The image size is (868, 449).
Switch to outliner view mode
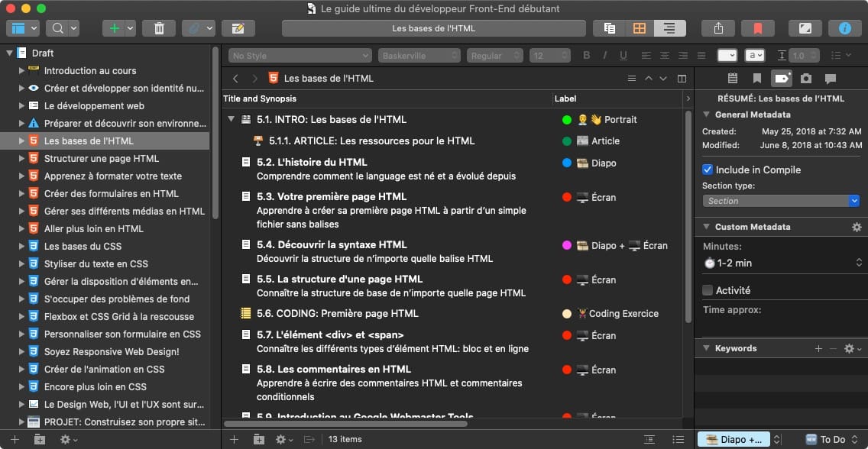click(670, 28)
